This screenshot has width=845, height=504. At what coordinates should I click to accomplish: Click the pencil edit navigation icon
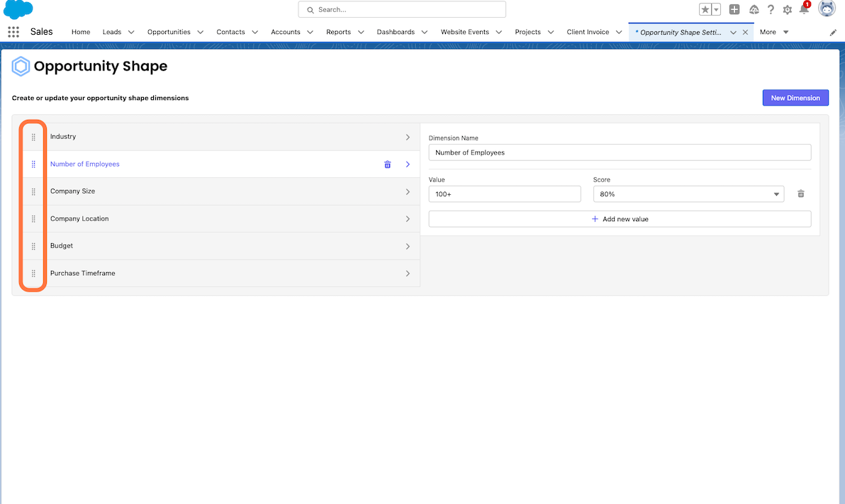833,33
